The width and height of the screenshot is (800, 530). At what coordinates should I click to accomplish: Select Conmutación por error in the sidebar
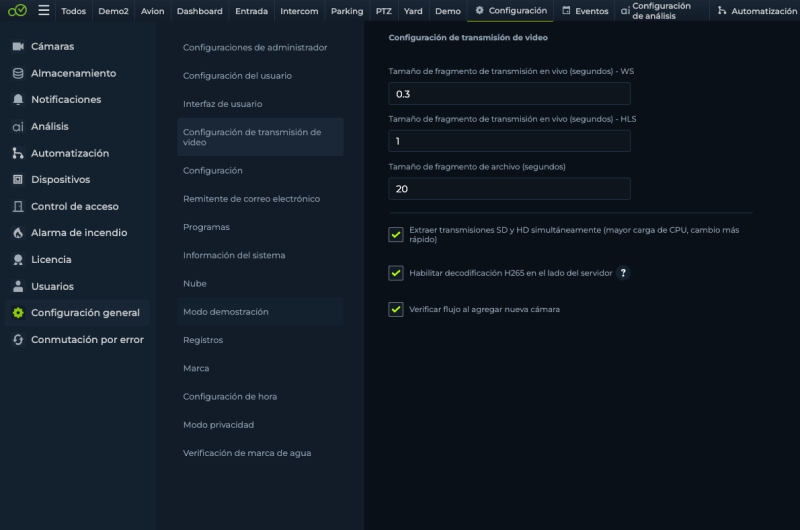[x=78, y=340]
